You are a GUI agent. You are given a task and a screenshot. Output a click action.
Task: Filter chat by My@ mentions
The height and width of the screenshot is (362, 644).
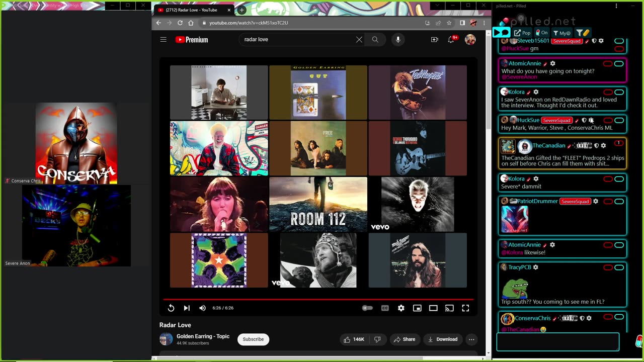561,33
